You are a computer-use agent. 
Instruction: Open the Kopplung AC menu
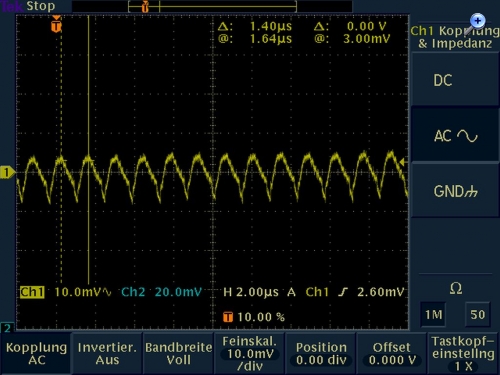pos(36,354)
